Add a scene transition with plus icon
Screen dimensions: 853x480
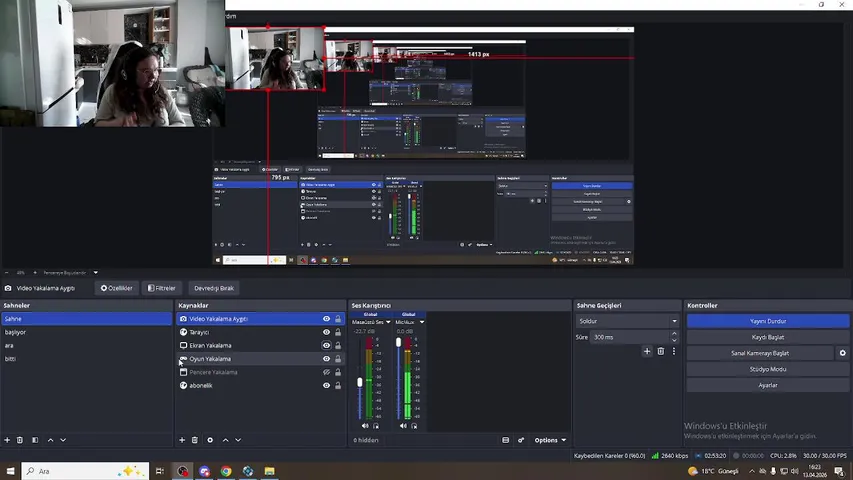coord(647,352)
